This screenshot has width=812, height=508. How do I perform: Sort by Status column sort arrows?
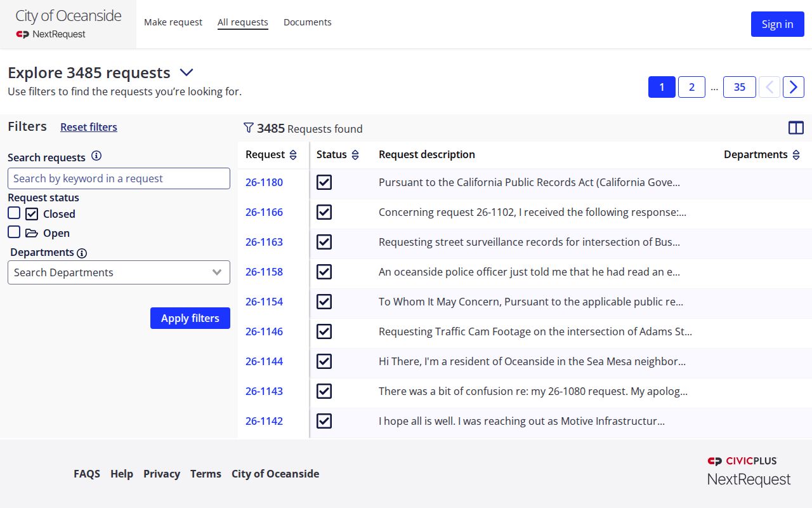point(355,154)
